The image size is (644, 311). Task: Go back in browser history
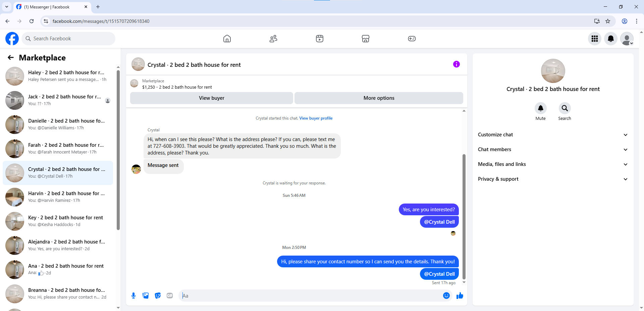click(x=7, y=21)
